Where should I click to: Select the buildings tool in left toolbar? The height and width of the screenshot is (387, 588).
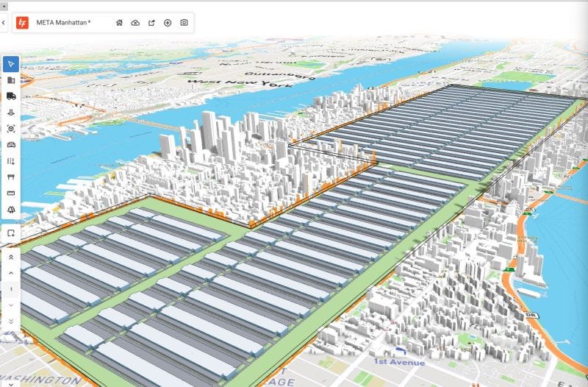point(11,80)
